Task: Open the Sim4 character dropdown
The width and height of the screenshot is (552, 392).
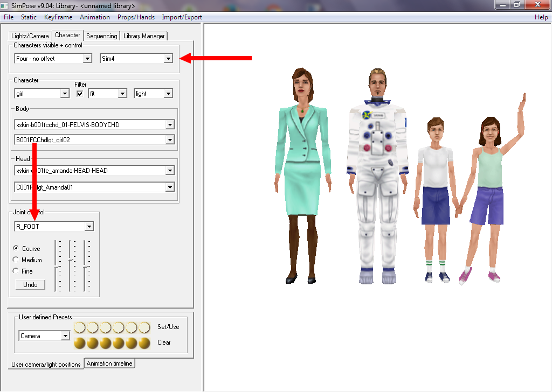Action: coord(168,59)
